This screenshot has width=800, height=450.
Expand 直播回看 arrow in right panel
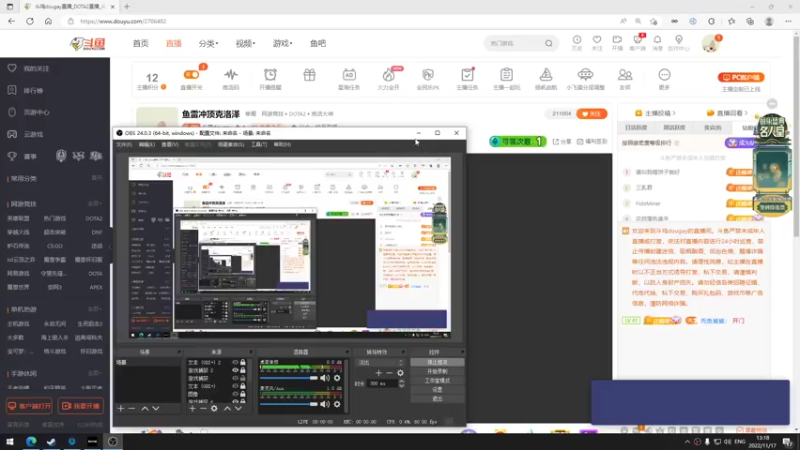[746, 113]
